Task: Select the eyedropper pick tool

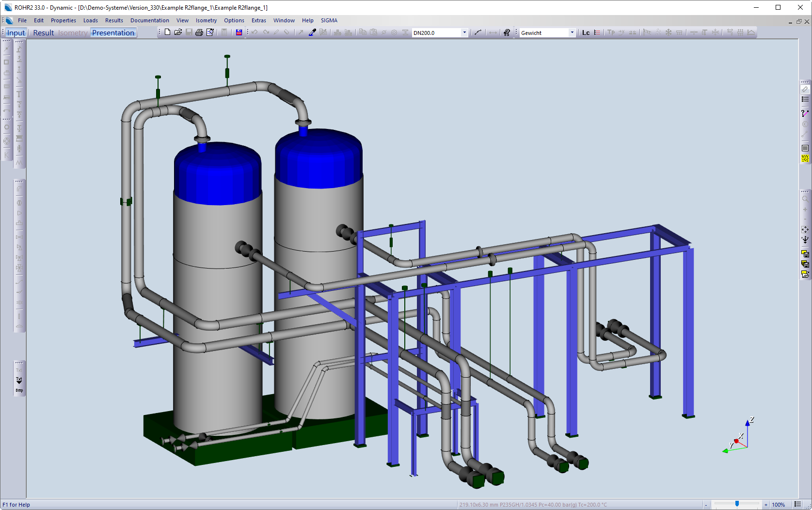Action: [312, 32]
